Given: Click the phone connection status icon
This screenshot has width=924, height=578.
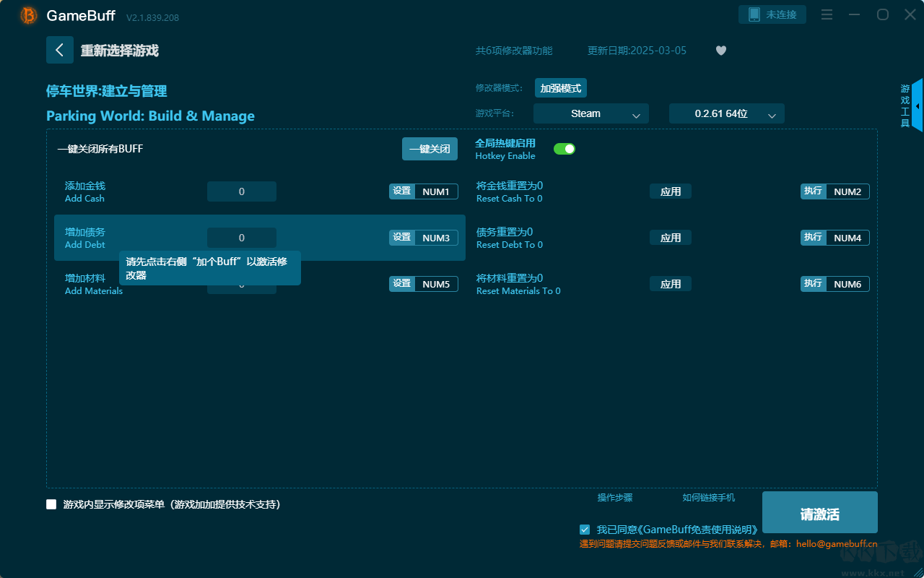Looking at the screenshot, I should click(754, 14).
